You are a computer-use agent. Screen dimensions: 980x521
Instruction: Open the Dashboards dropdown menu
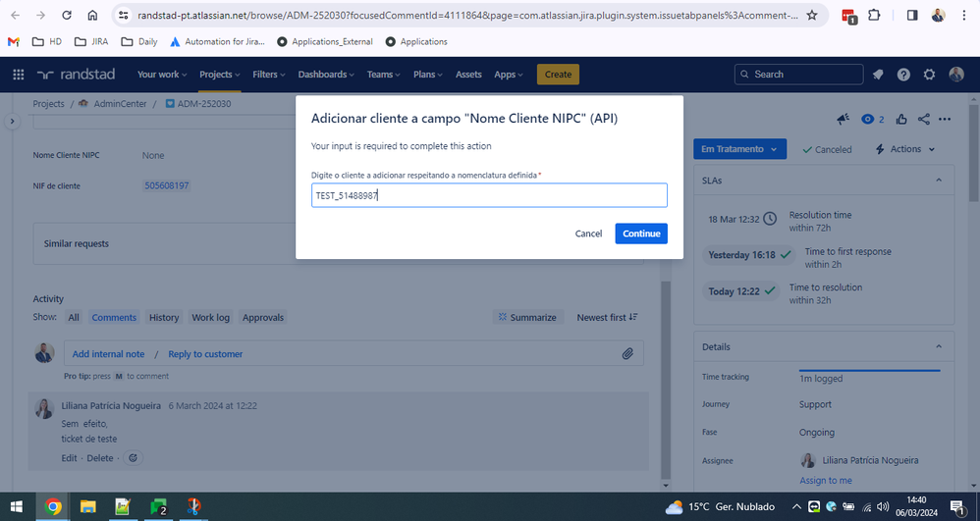(x=326, y=75)
